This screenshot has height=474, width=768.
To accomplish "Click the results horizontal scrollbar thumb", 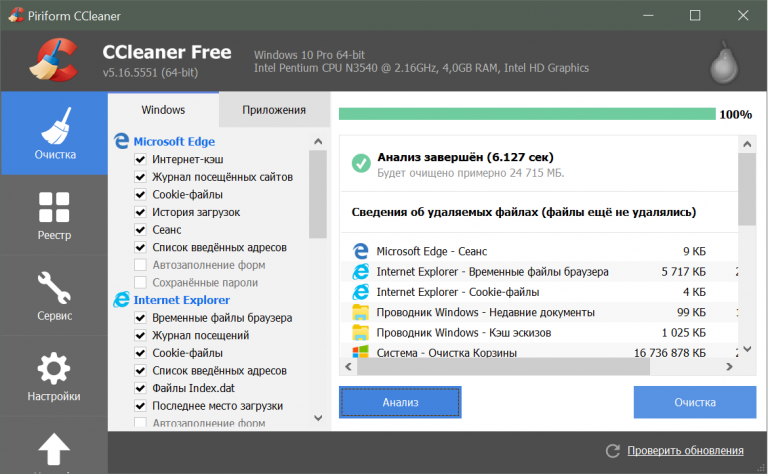I will click(504, 366).
